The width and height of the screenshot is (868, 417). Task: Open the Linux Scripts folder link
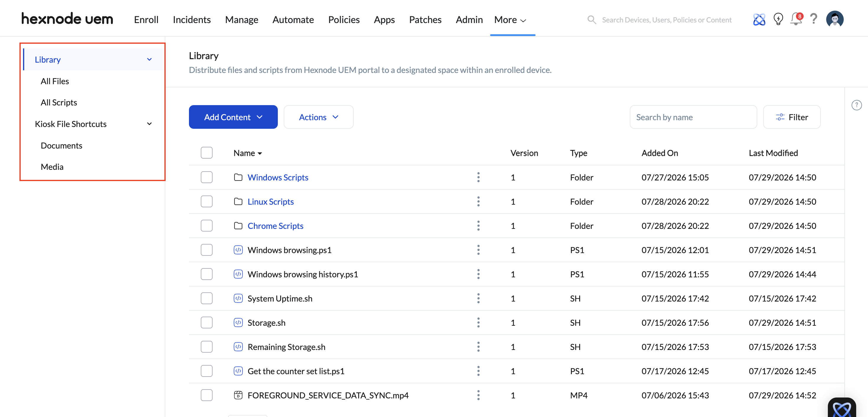click(270, 202)
